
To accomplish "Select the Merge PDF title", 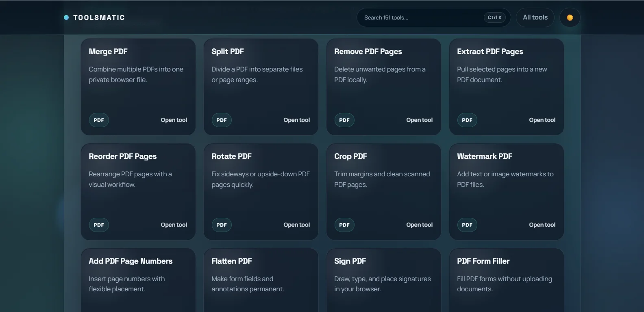I will 108,52.
